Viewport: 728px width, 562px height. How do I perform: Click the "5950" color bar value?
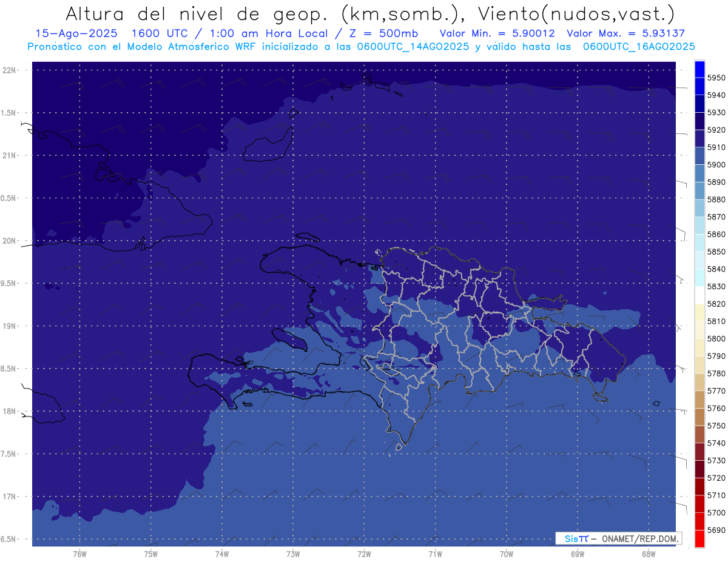pyautogui.click(x=716, y=78)
